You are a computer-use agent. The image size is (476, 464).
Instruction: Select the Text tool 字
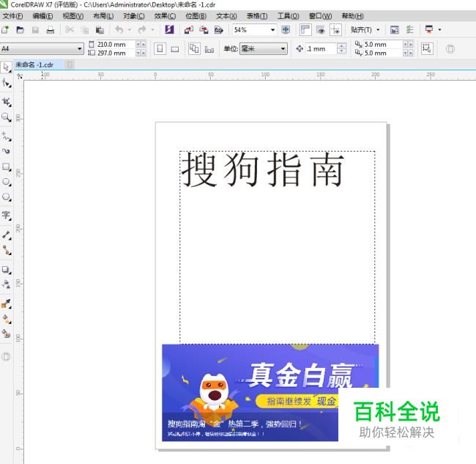6,216
